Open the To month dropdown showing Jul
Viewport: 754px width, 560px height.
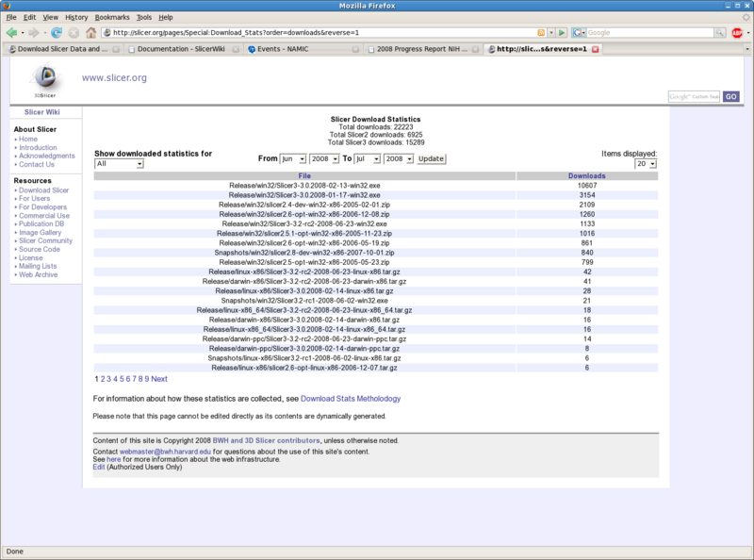[x=368, y=158]
